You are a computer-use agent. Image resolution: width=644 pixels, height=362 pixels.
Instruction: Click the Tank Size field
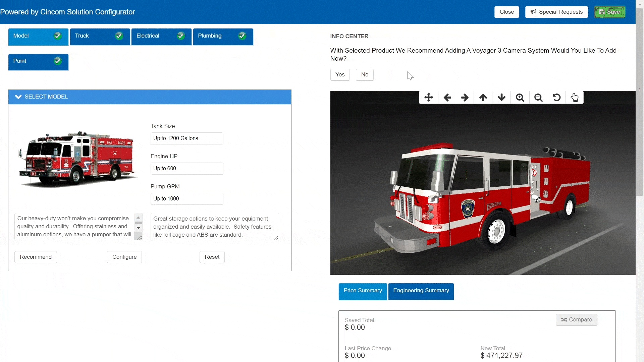tap(187, 138)
